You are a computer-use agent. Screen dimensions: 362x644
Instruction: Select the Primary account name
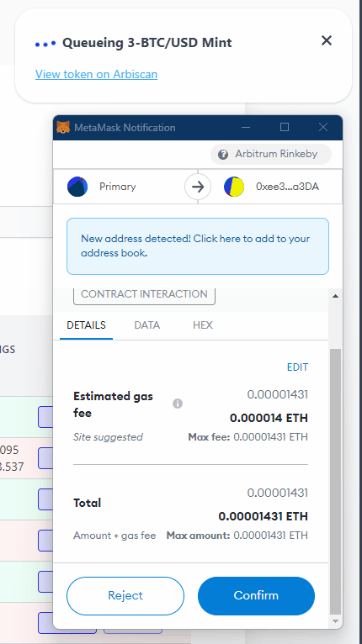(x=117, y=187)
